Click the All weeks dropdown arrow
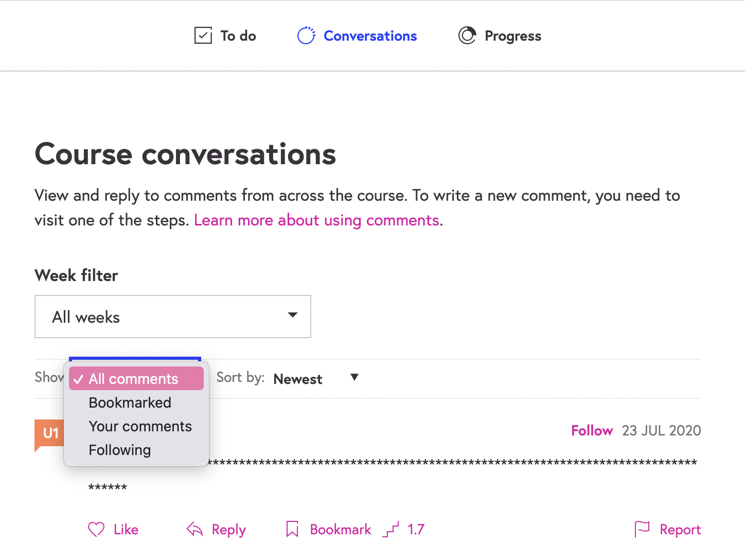The image size is (745, 560). (293, 315)
